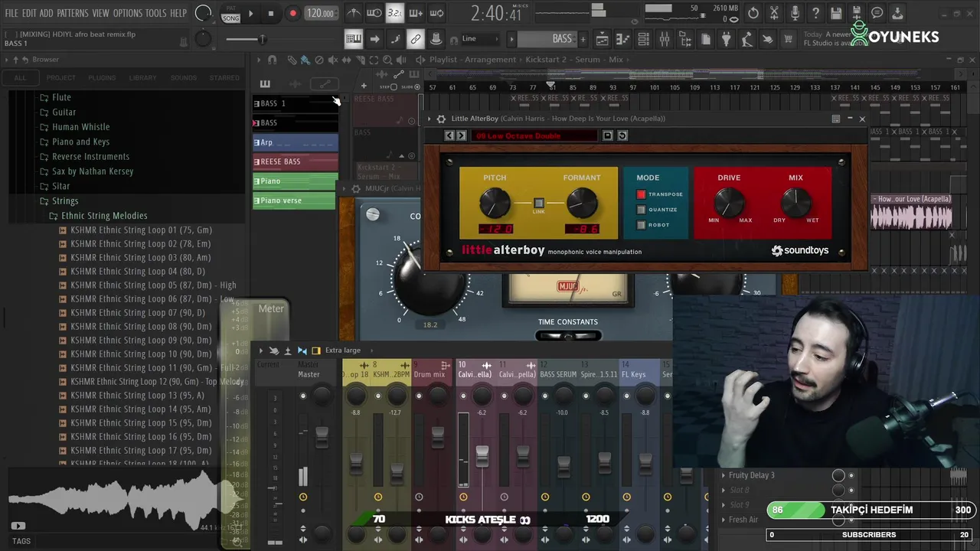Image resolution: width=980 pixels, height=551 pixels.
Task: Save project with floppy disk icon
Action: (x=836, y=13)
